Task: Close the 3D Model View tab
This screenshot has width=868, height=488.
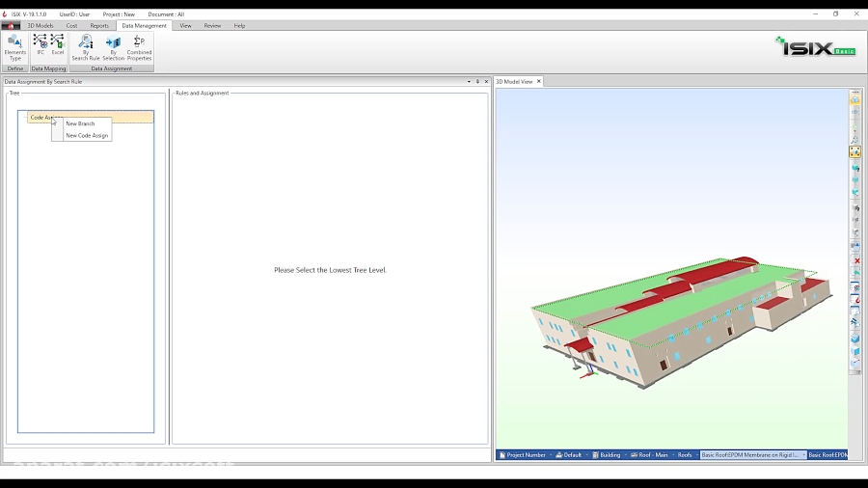Action: click(x=539, y=82)
